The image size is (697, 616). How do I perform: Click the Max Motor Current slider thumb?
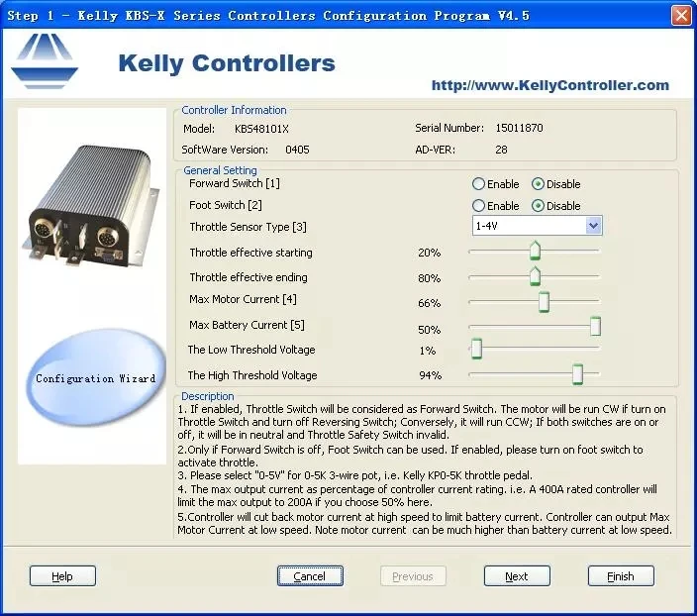544,302
